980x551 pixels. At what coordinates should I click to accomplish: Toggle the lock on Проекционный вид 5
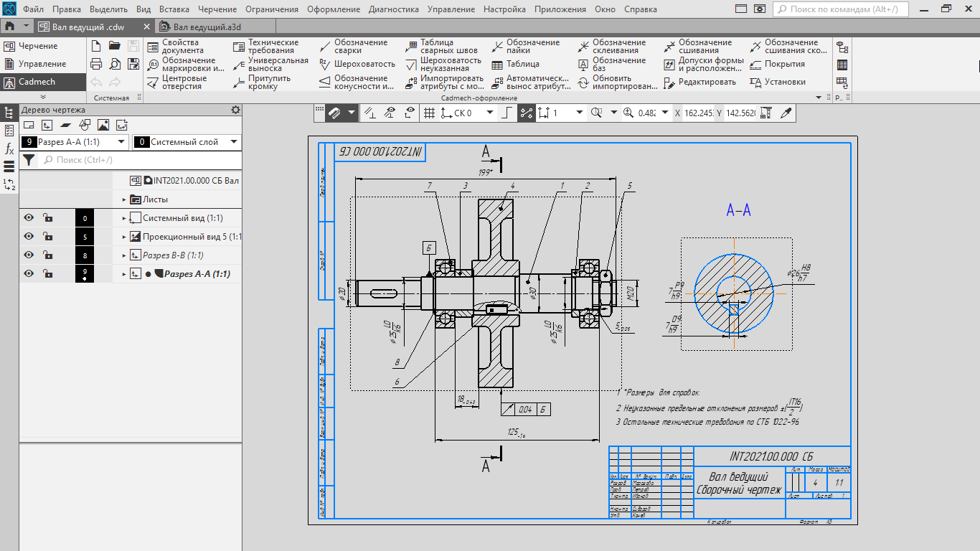(x=47, y=237)
